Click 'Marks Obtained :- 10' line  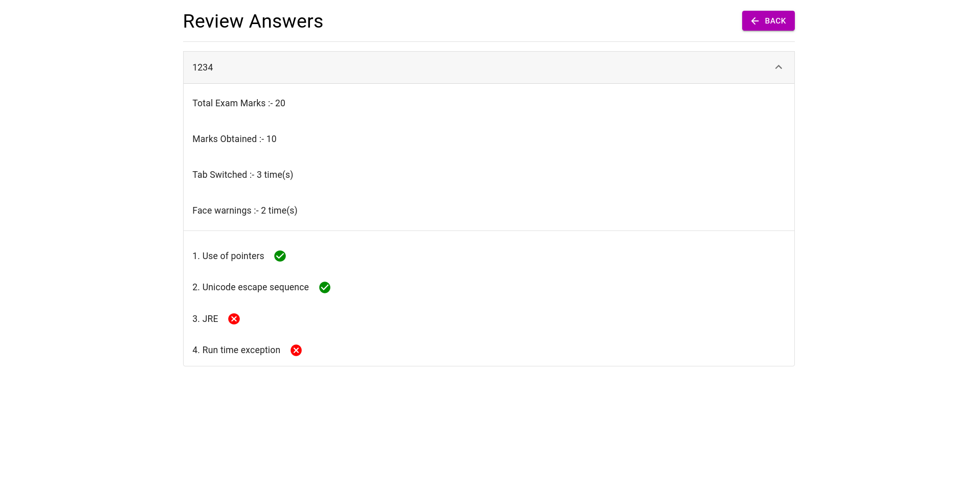pos(234,139)
